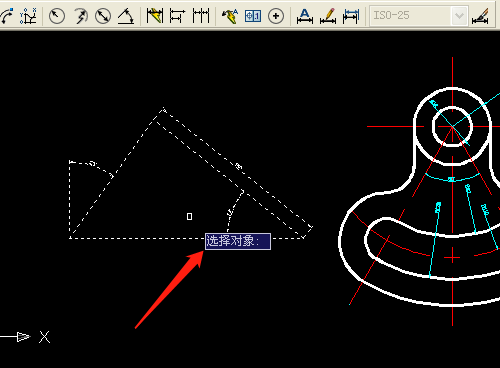Select the Radius dimension tool
500x368 pixels.
(x=56, y=16)
